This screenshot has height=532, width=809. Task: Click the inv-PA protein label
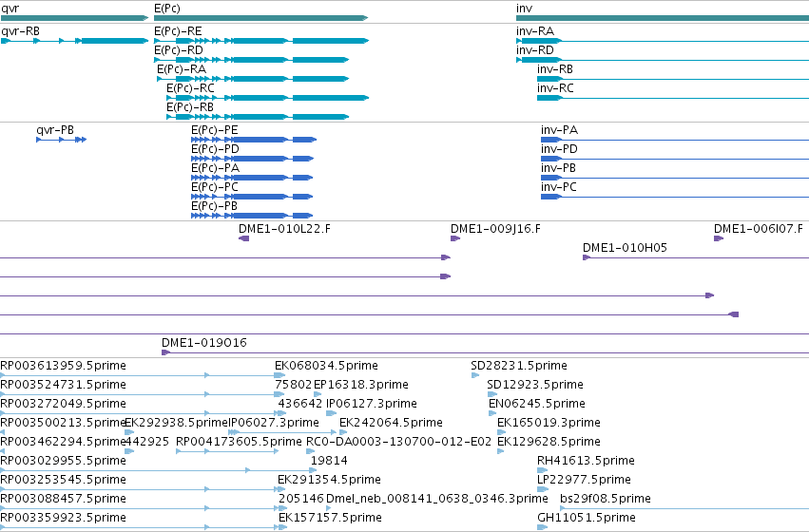[x=559, y=130]
